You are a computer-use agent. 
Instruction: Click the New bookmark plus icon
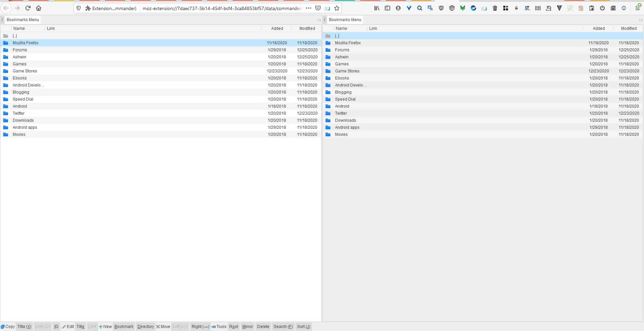100,326
